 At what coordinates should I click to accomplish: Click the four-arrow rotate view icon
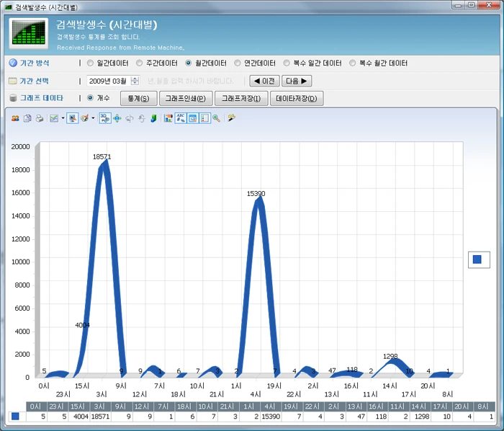[117, 118]
